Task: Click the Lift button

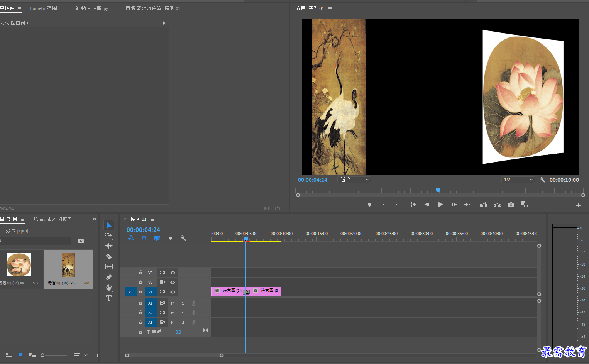Action: [x=484, y=205]
